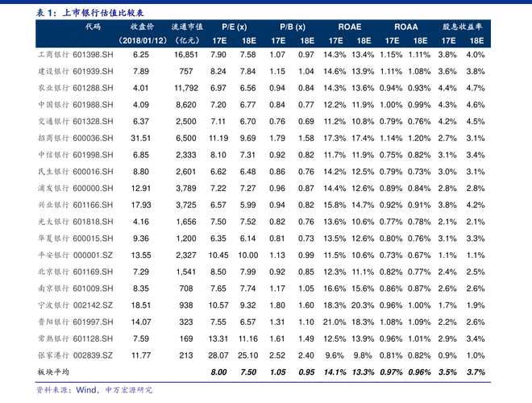
Task: Select market cap value 16,851
Action: pos(186,55)
